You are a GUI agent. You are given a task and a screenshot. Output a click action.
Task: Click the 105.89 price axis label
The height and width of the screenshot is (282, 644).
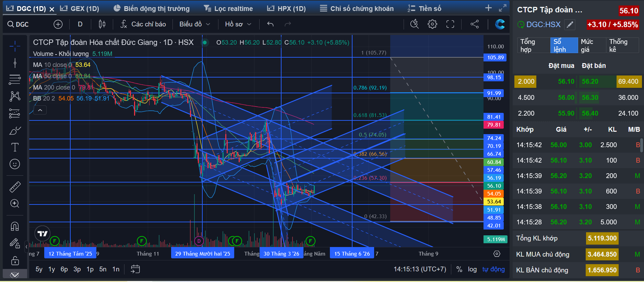point(495,57)
